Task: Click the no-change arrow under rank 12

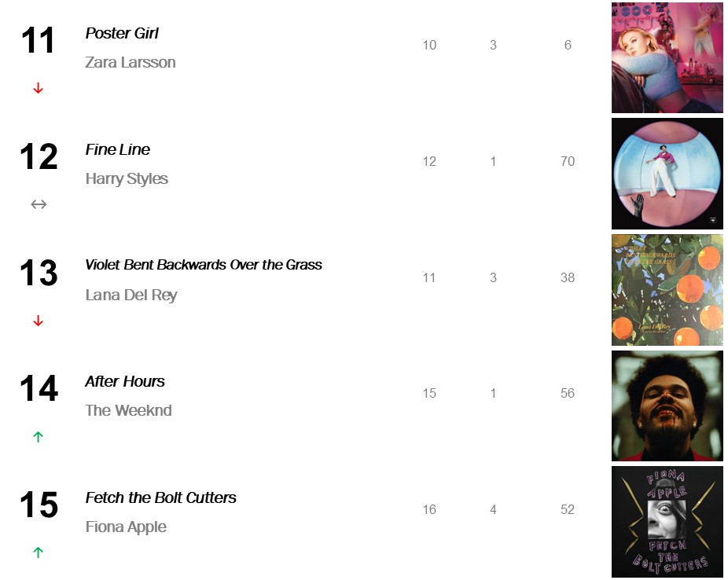Action: [x=39, y=204]
